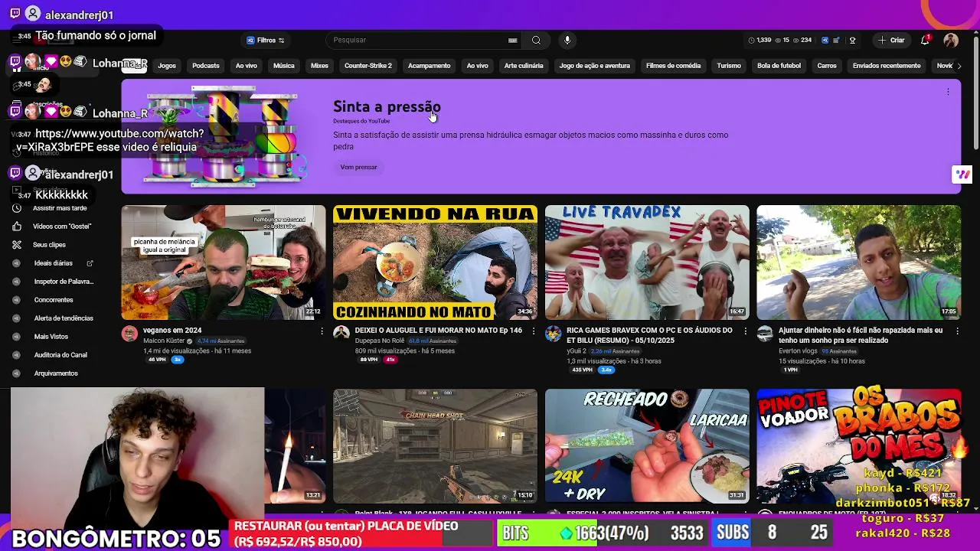980x551 pixels.
Task: Click the blue vidIQ icon beside stats
Action: click(x=825, y=41)
